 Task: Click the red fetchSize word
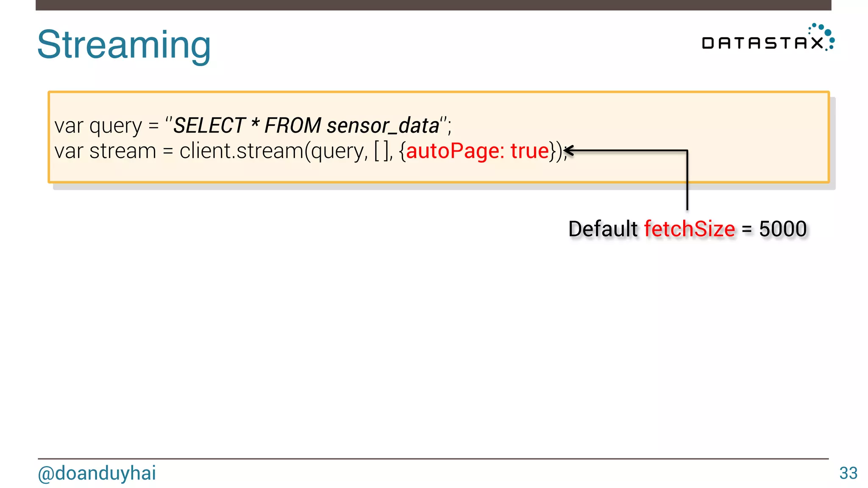[x=690, y=229]
